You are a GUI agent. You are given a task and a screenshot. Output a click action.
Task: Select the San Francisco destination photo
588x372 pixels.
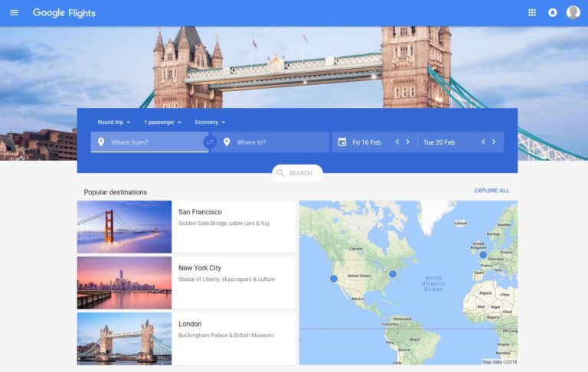click(x=124, y=227)
